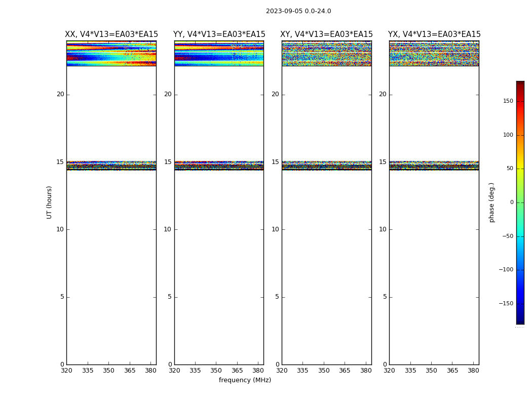
Task: Click the "20" hour tick of the YX panel
Action: coord(383,94)
